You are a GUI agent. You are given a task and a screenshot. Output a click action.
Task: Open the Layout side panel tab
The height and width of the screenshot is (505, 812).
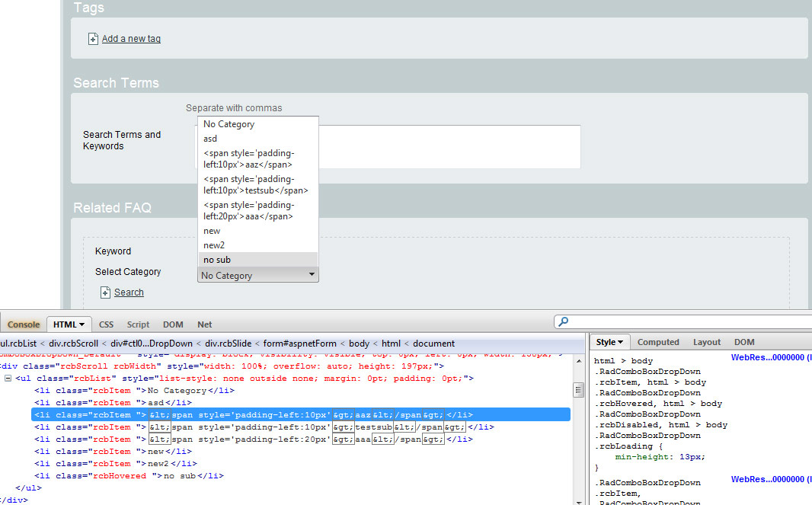[706, 343]
